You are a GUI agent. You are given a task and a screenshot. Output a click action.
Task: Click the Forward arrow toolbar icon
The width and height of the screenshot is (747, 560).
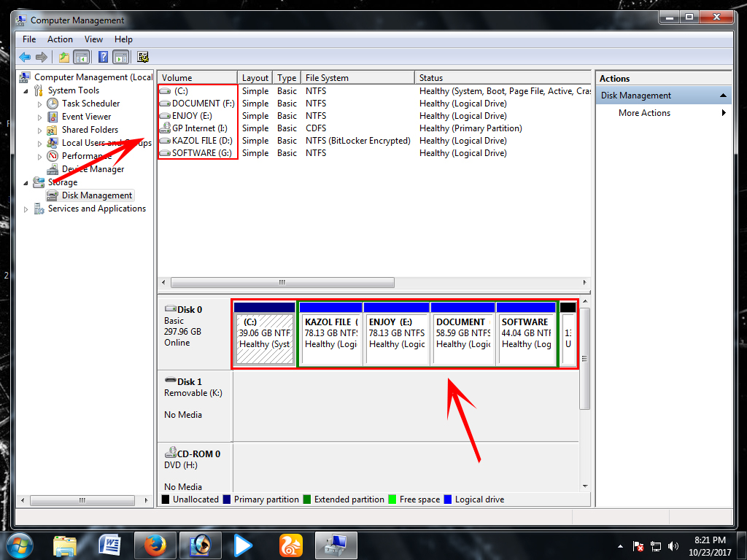point(42,58)
